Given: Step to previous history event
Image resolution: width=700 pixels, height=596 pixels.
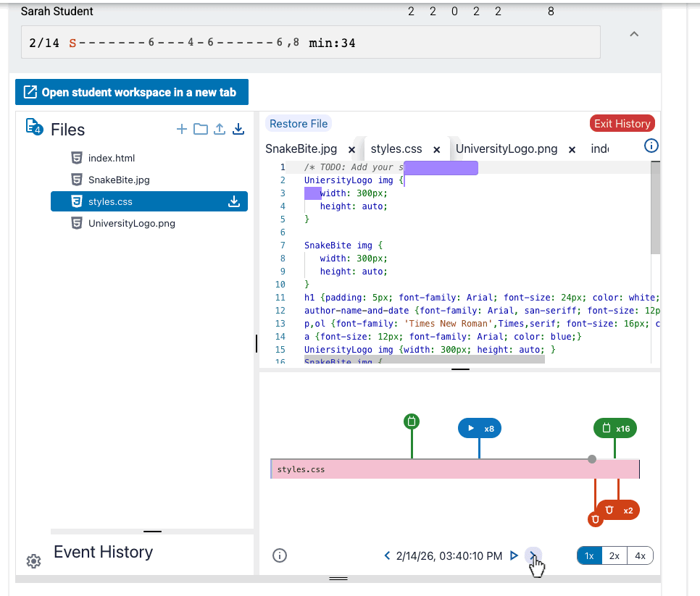Looking at the screenshot, I should (387, 555).
